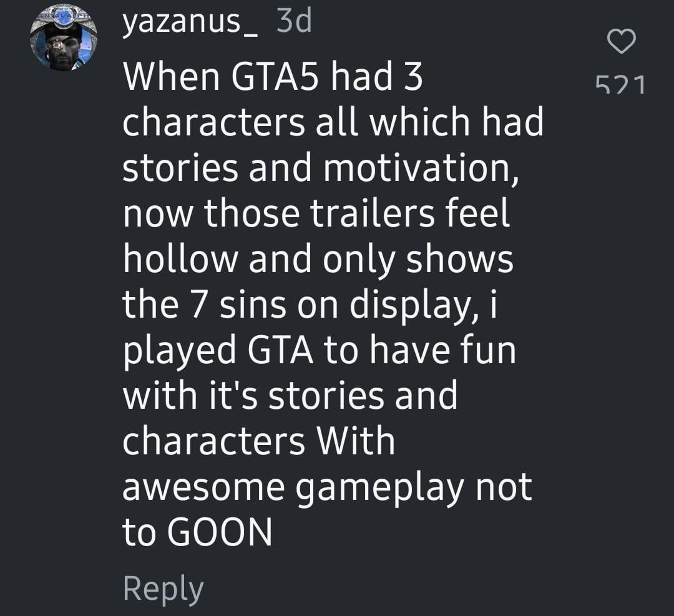Click Reply to expand a response field

click(164, 587)
